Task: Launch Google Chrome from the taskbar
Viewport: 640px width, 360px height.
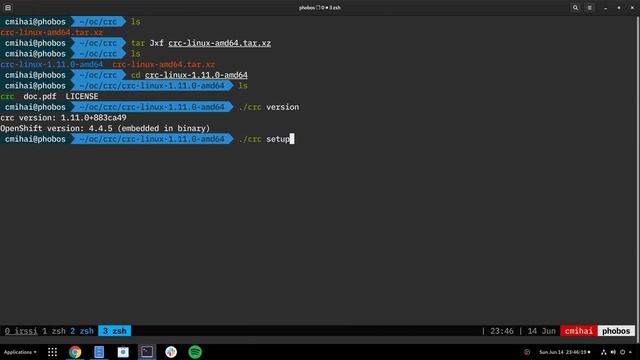Action: pos(75,352)
